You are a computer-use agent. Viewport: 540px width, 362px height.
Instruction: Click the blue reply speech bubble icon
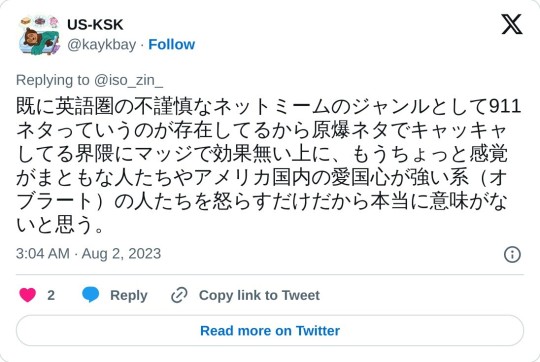(x=91, y=295)
